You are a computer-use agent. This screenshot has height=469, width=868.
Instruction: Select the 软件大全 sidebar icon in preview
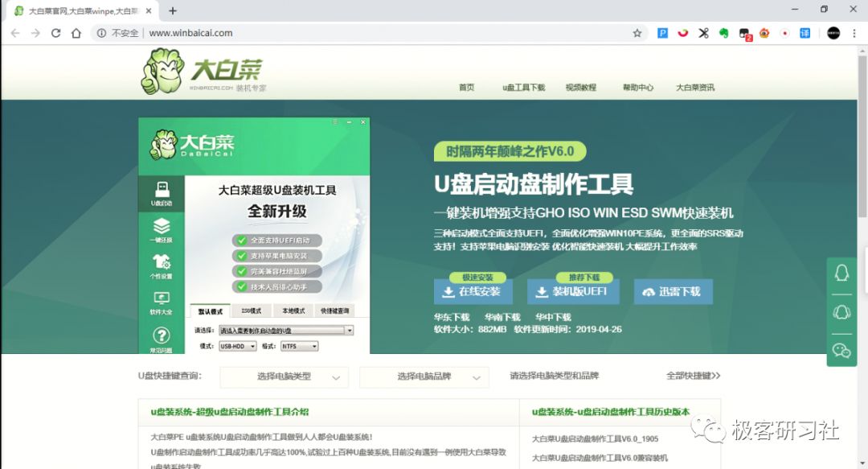click(x=161, y=302)
